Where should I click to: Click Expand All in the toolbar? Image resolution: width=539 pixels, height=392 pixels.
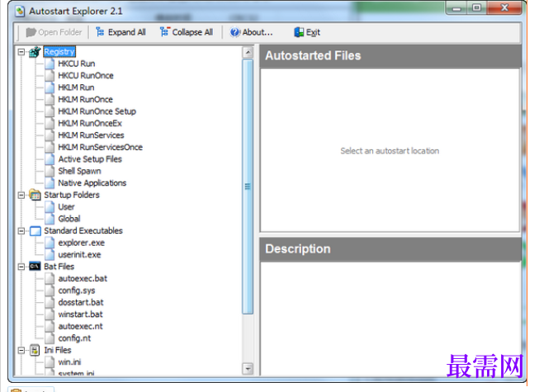[121, 32]
